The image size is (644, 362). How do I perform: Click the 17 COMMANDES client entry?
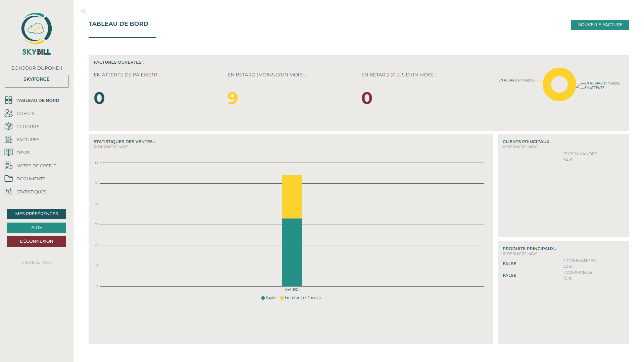[580, 154]
